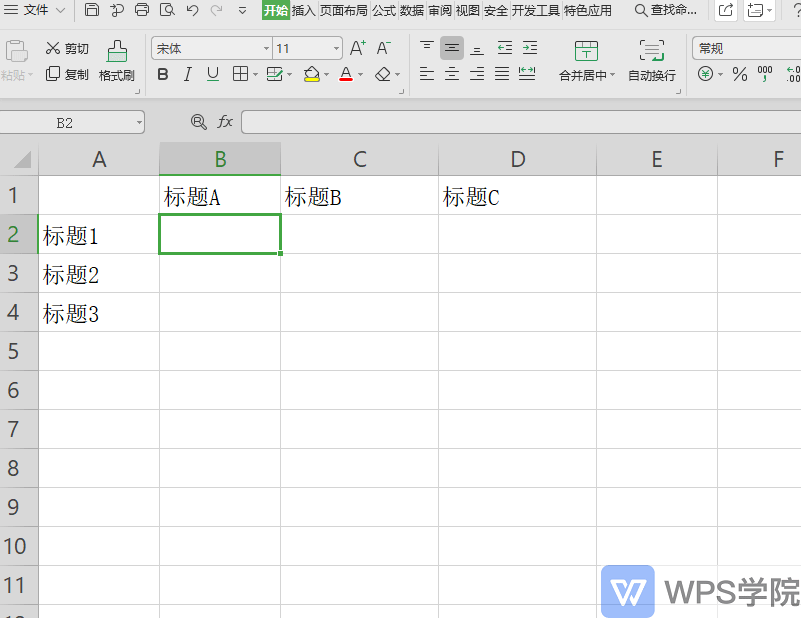Screen dimensions: 801x618
Task: Decrease font size with A- icon
Action: (x=384, y=49)
